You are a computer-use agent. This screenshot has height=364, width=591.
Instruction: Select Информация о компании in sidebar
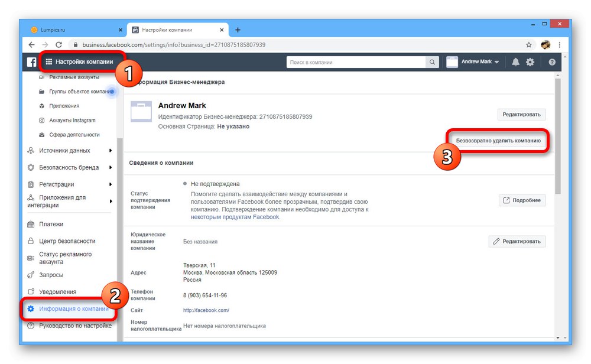(68, 308)
